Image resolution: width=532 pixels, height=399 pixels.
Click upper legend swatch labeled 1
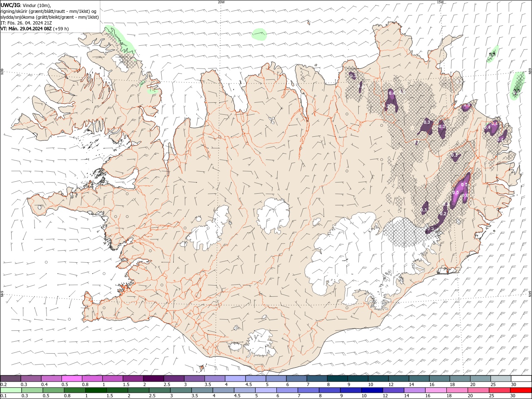pos(113,378)
